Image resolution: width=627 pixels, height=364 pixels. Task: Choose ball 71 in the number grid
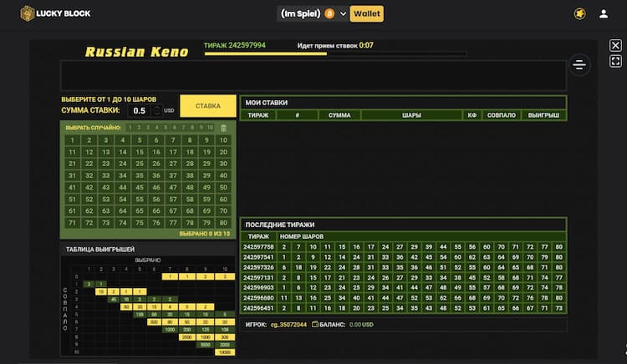coord(73,223)
